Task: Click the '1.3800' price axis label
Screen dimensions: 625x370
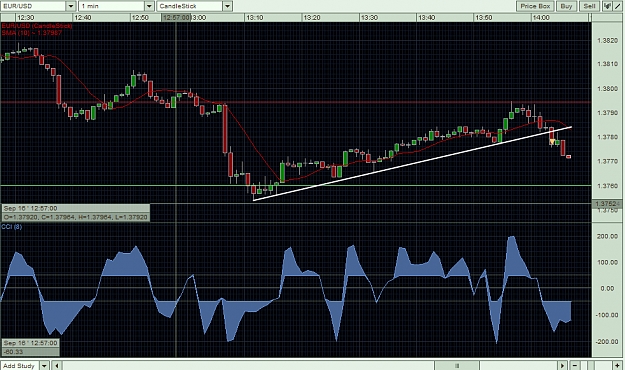Action: pyautogui.click(x=607, y=89)
